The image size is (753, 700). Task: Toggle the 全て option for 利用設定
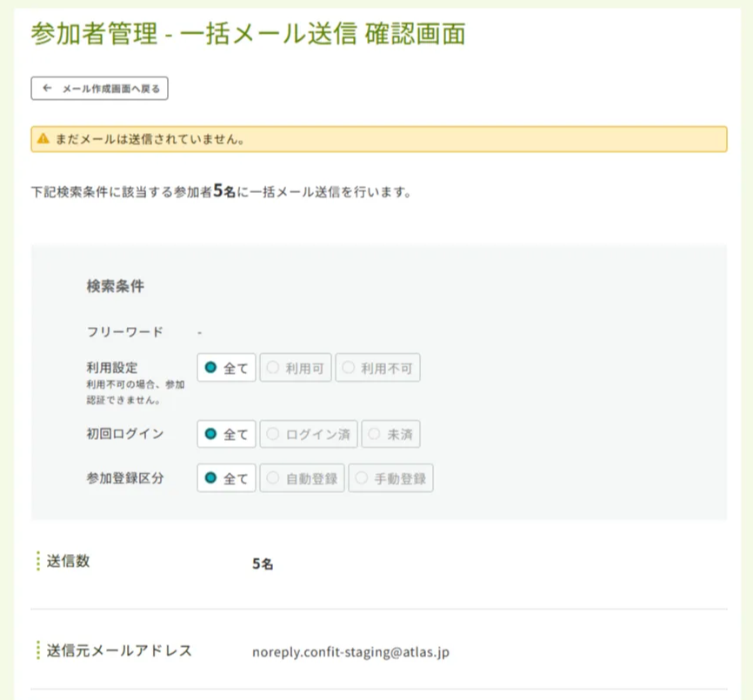pyautogui.click(x=225, y=368)
